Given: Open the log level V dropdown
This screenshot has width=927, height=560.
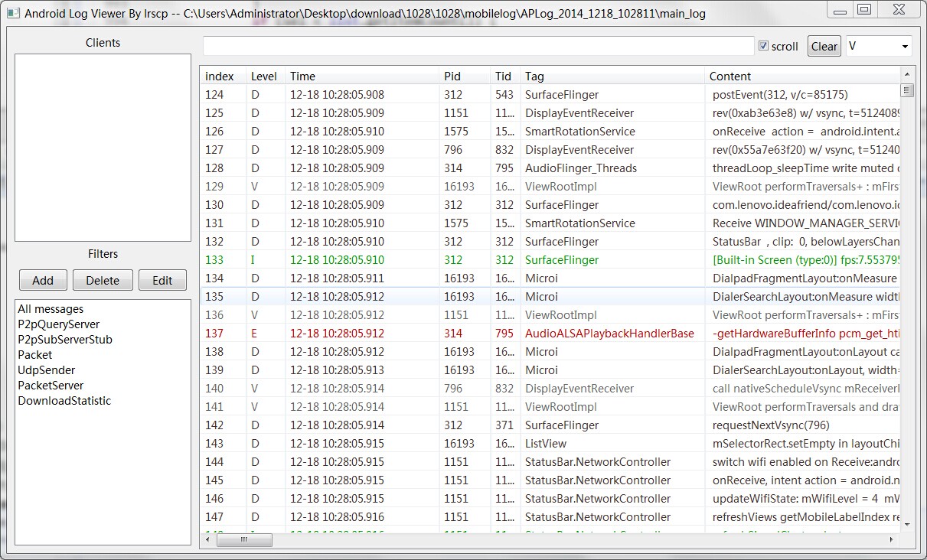Looking at the screenshot, I should coord(879,46).
